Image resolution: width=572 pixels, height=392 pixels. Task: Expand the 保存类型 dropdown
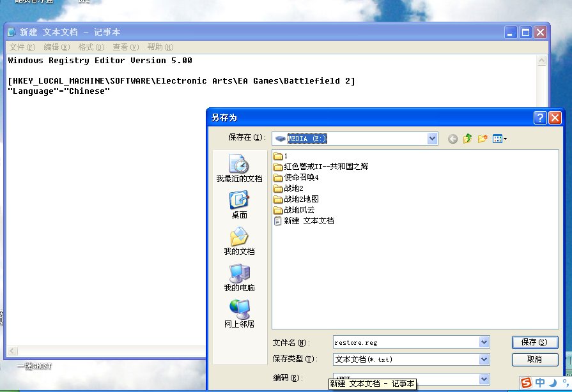(484, 360)
